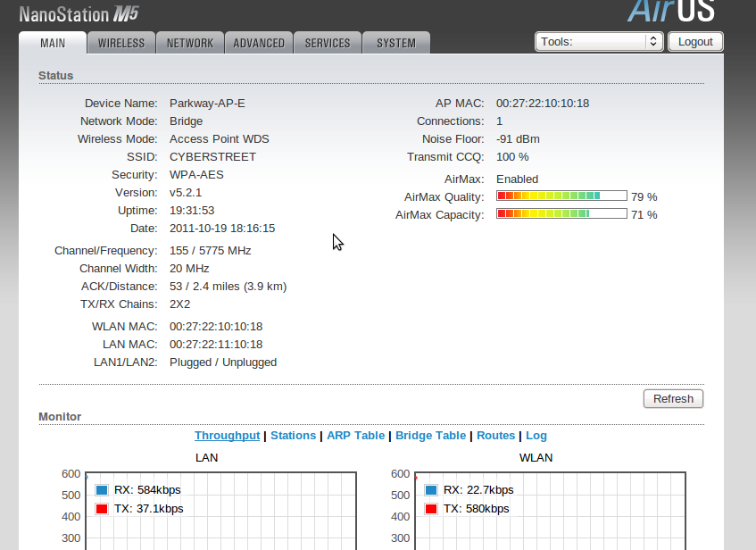Click the blue RX legend swatch in LAN chart

(102, 490)
